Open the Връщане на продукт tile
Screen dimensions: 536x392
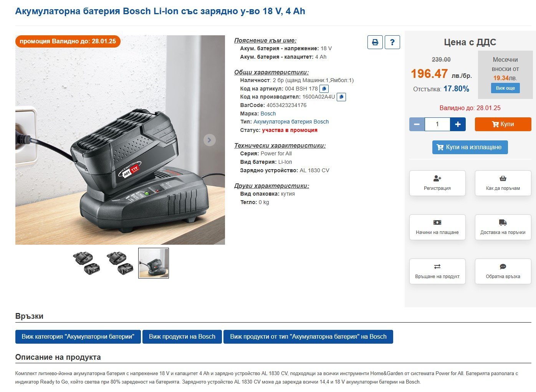point(437,272)
